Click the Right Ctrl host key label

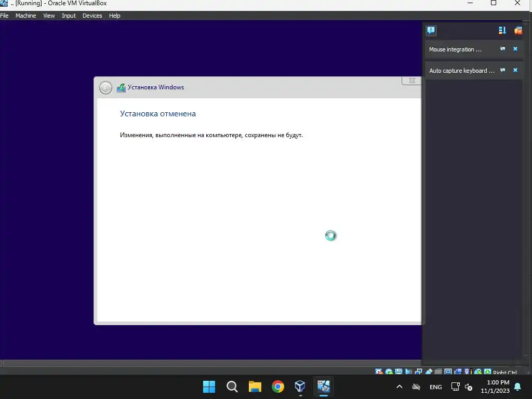point(505,372)
